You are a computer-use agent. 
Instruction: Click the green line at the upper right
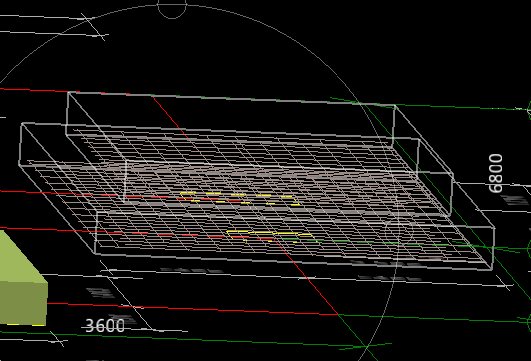coord(461,107)
